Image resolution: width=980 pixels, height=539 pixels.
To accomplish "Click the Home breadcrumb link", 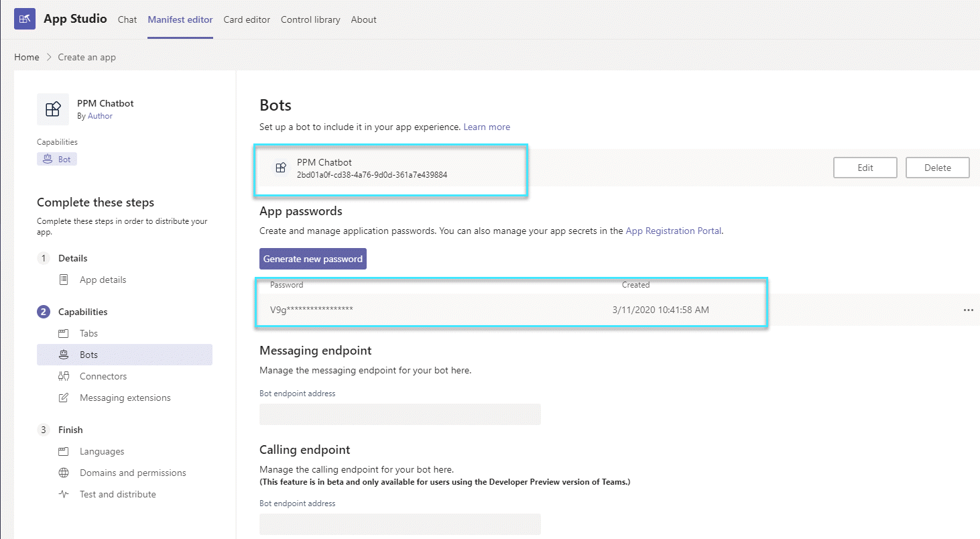I will [x=27, y=57].
